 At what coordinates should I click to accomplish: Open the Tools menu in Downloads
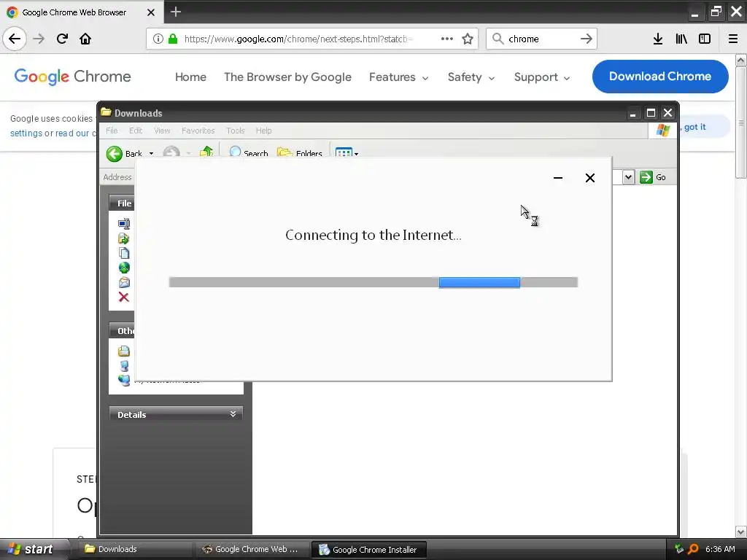click(236, 131)
